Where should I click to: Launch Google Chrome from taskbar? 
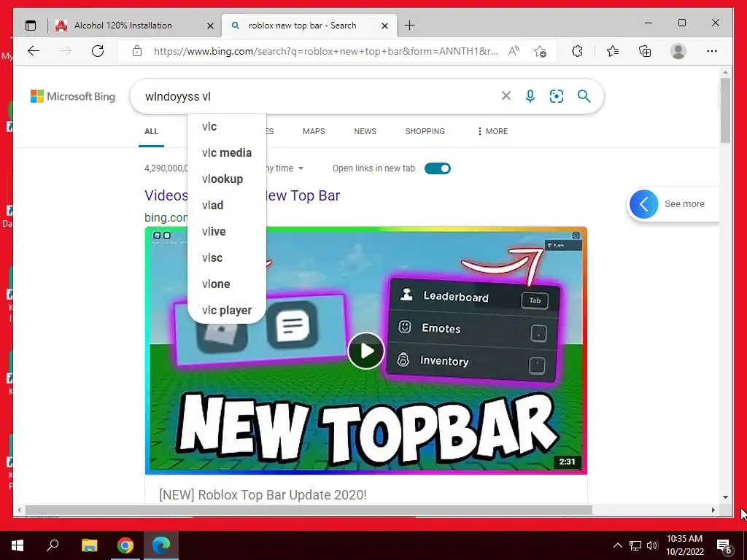[125, 545]
